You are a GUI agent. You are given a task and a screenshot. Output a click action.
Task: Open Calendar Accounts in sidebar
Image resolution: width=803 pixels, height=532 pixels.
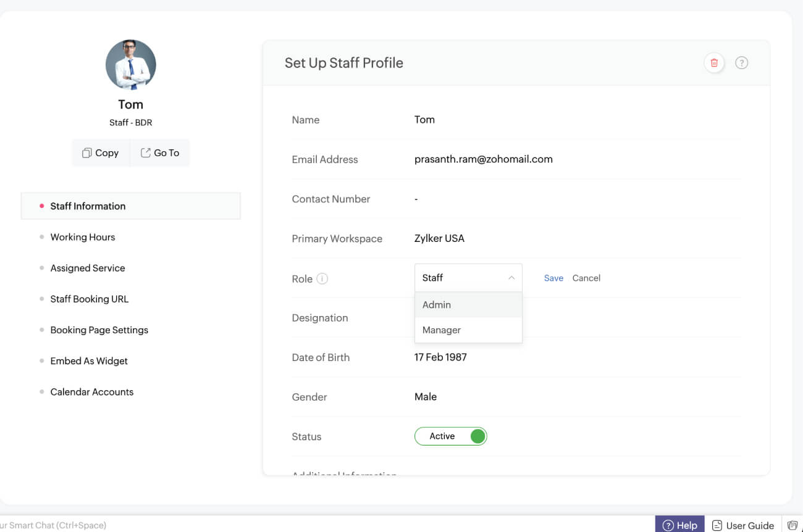pos(92,392)
